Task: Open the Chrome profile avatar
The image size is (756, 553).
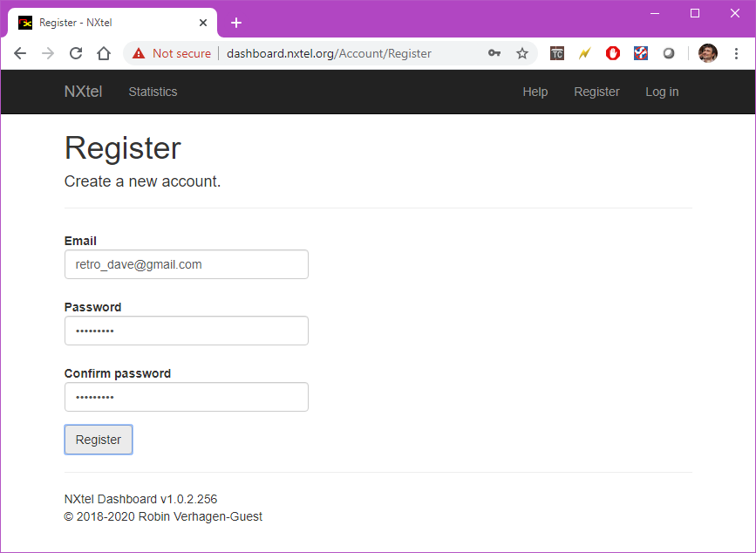Action: coord(708,53)
